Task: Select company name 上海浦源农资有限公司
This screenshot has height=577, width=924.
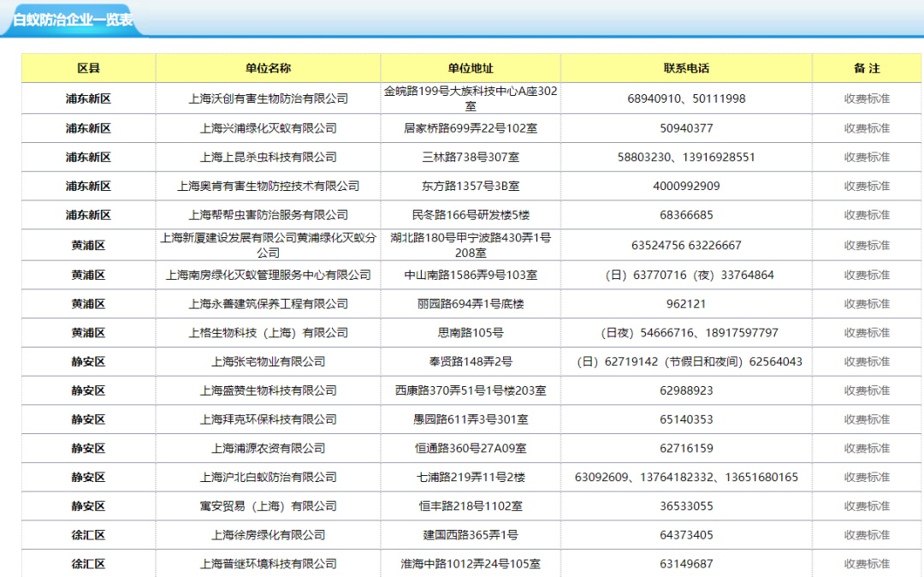Action: click(268, 448)
